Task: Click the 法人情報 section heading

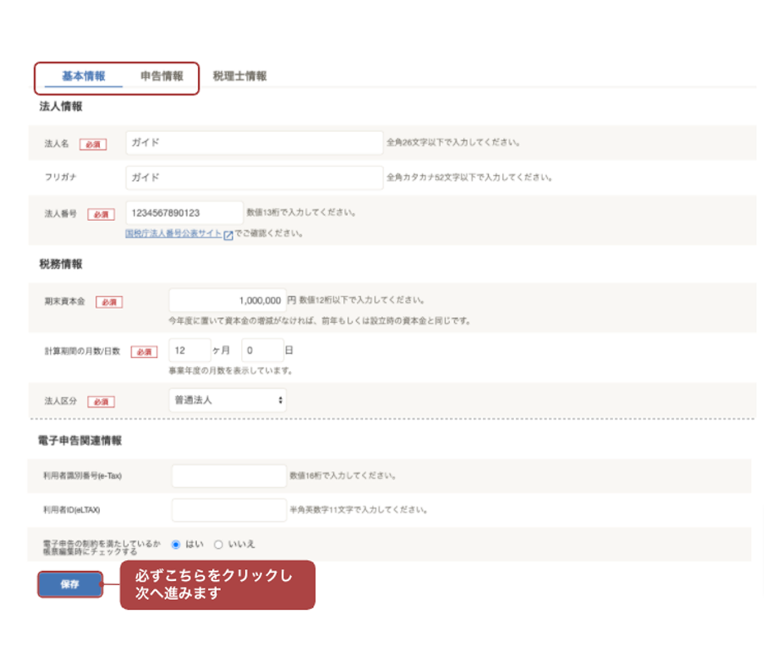Action: (60, 106)
